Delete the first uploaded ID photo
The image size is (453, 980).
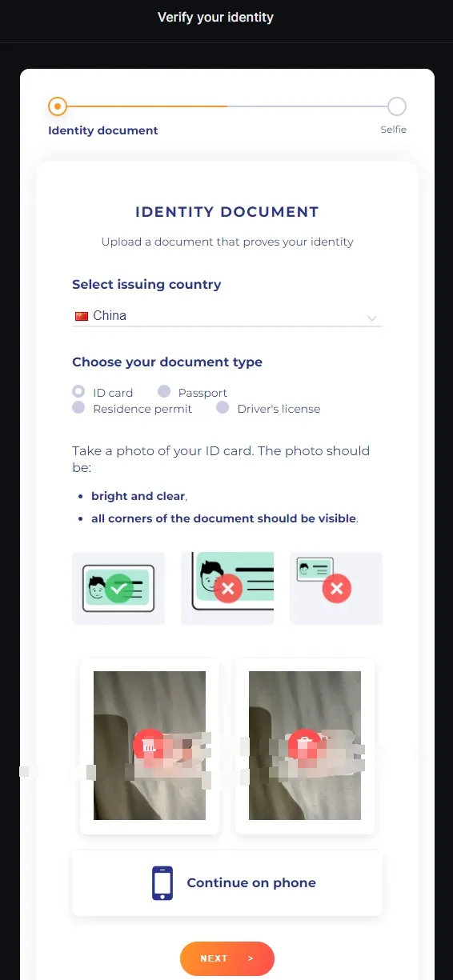pyautogui.click(x=149, y=746)
